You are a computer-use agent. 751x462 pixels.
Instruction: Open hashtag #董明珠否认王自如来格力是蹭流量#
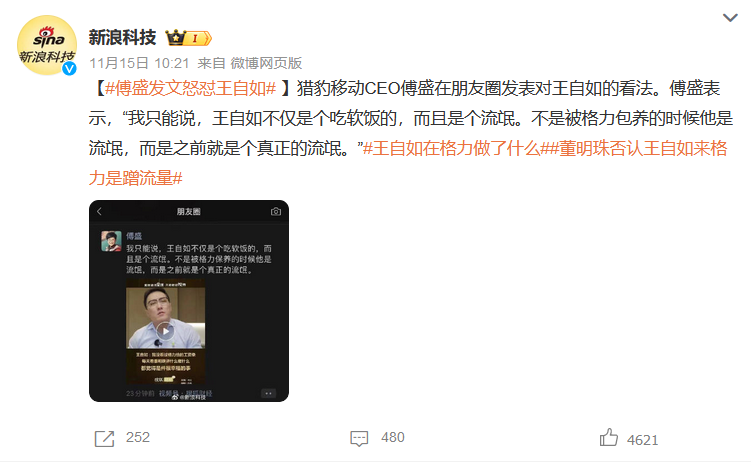408,163
